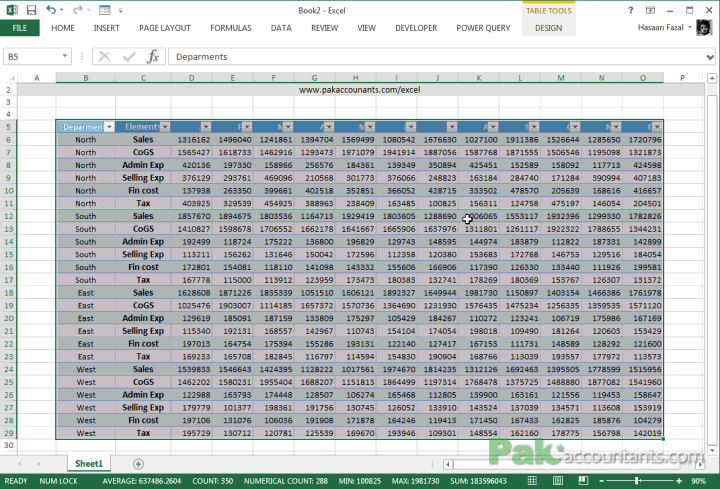Click the Enter checkmark in formula bar
The height and width of the screenshot is (489, 720).
129,56
